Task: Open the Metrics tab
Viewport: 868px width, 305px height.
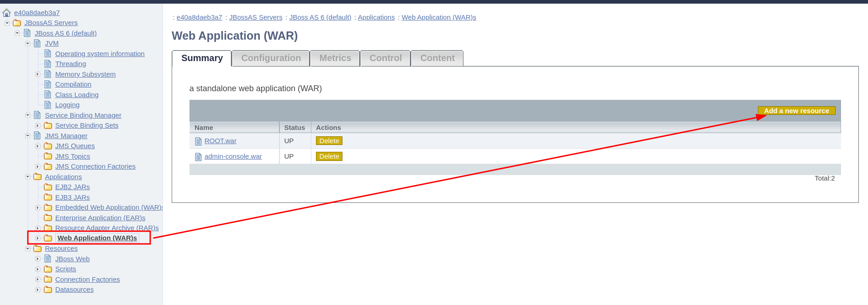Action: [335, 58]
